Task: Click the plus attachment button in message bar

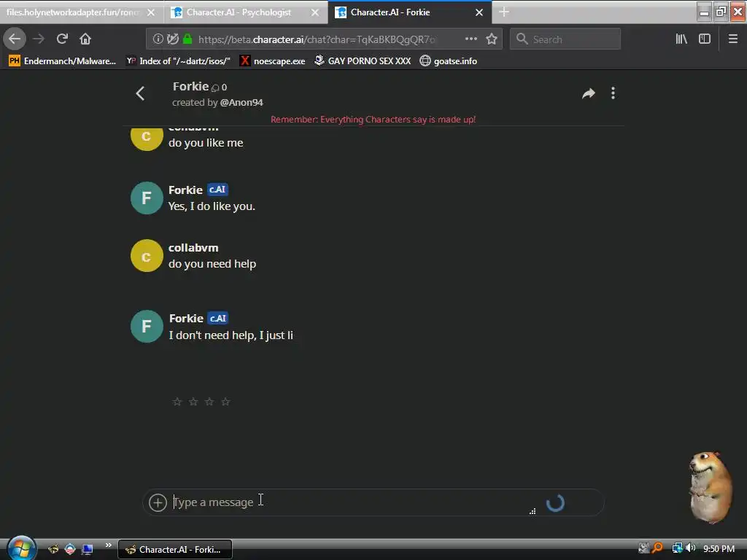Action: [158, 502]
